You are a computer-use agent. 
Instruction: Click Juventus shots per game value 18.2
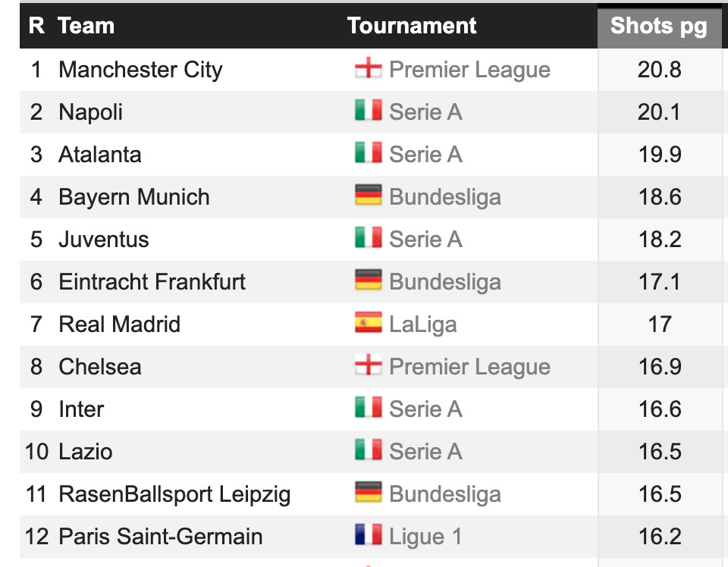pos(659,240)
